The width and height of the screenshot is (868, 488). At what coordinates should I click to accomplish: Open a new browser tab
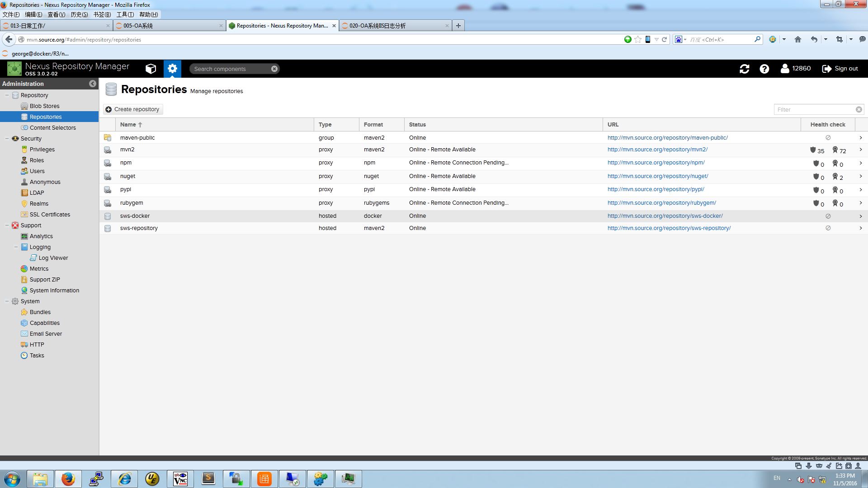[458, 26]
